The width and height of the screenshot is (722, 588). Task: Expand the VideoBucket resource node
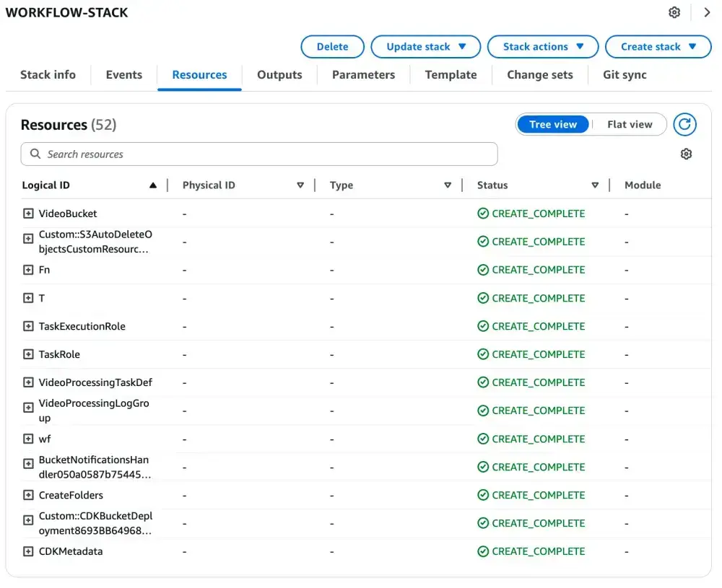[x=28, y=214]
